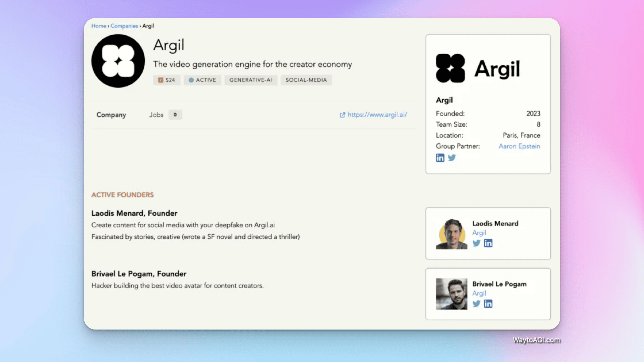Click the 'Laodis Menard, Founder' heading
644x362 pixels.
(x=134, y=213)
